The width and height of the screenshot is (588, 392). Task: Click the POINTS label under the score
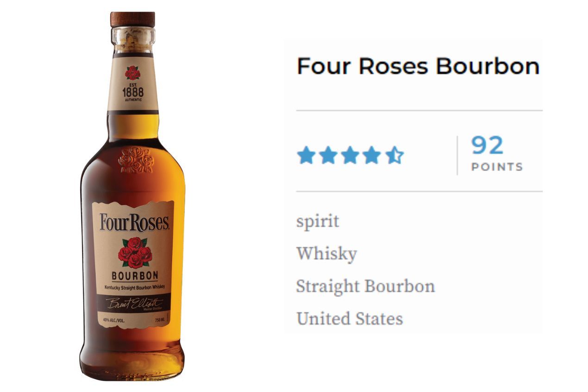point(497,167)
